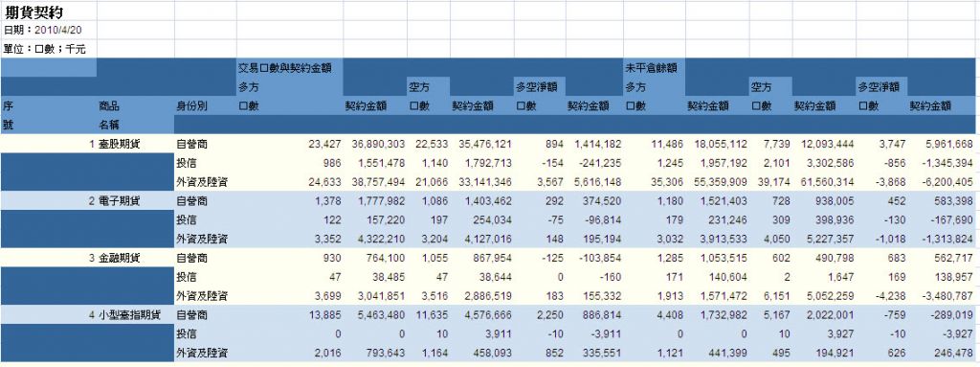Click the cell with value 24,633

click(325, 182)
